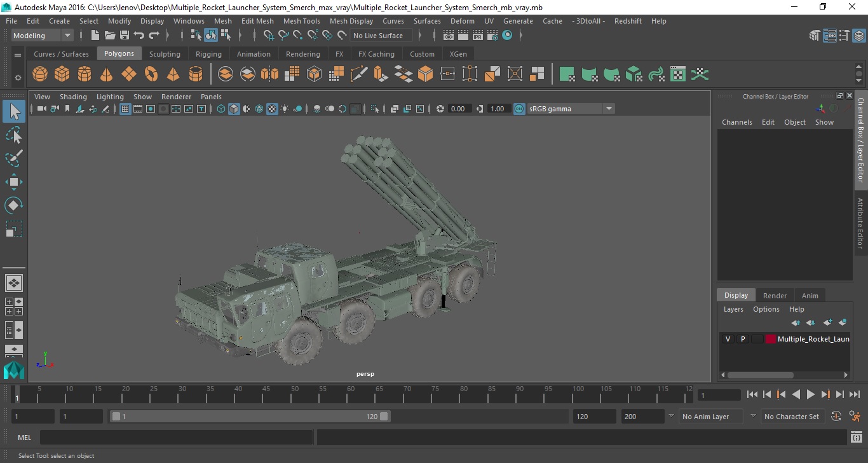Click the Multi-Cut knife shelf icon
This screenshot has width=868, height=463.
pyautogui.click(x=359, y=74)
